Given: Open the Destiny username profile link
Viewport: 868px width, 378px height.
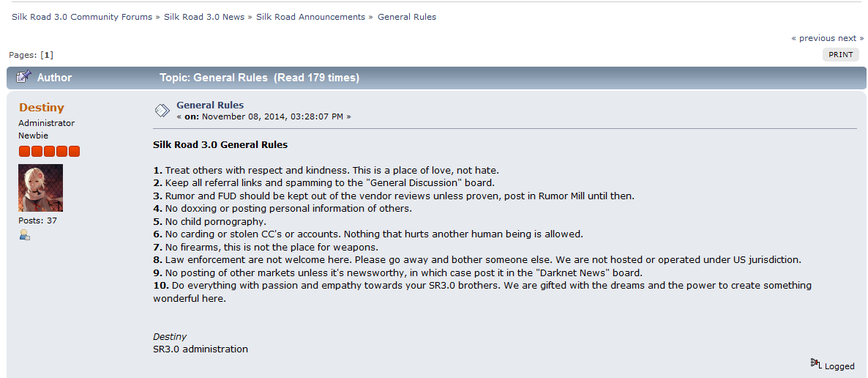Looking at the screenshot, I should pyautogui.click(x=42, y=108).
